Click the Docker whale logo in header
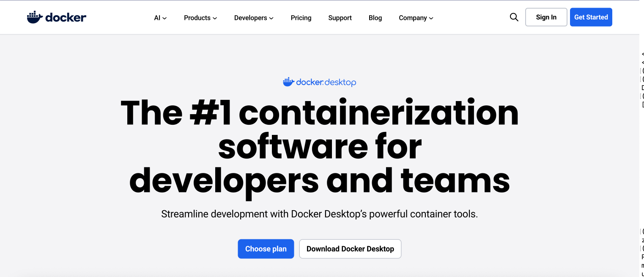The width and height of the screenshot is (644, 277). point(57,17)
